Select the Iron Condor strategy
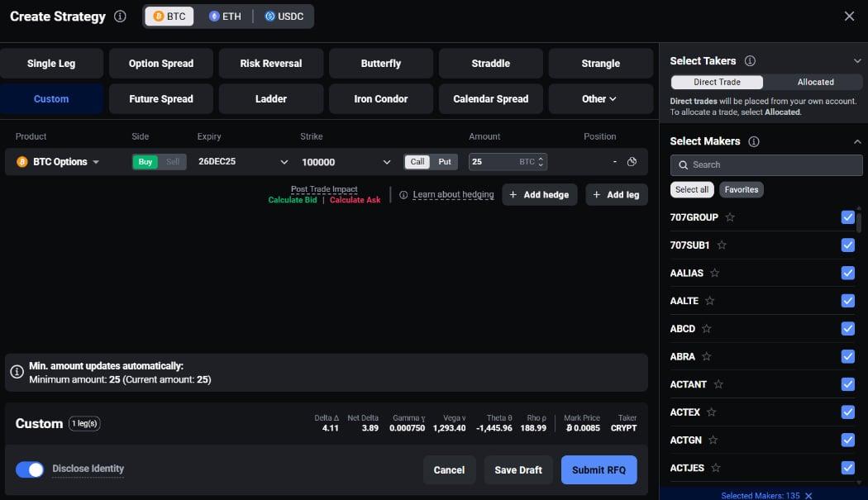 pos(380,99)
